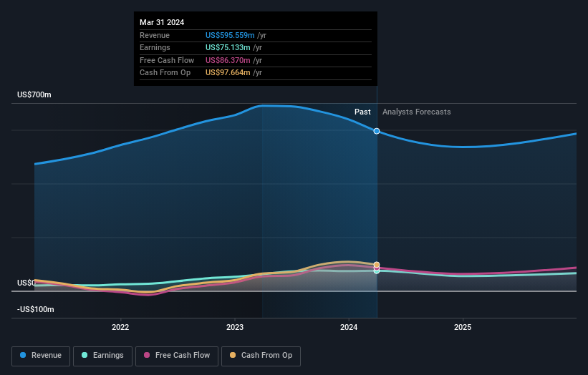The height and width of the screenshot is (375, 588).
Task: Click the 2024 x-axis label
Action: 349,327
